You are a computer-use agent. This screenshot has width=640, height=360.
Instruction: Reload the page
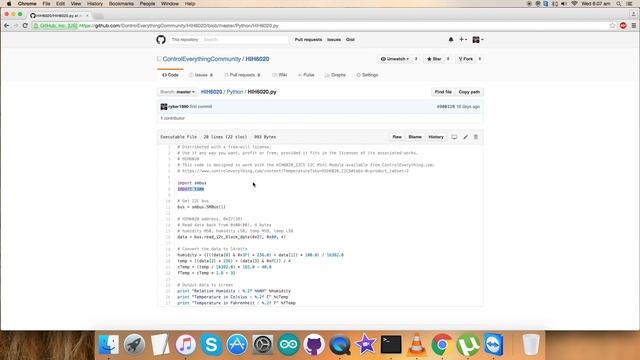tap(25, 25)
